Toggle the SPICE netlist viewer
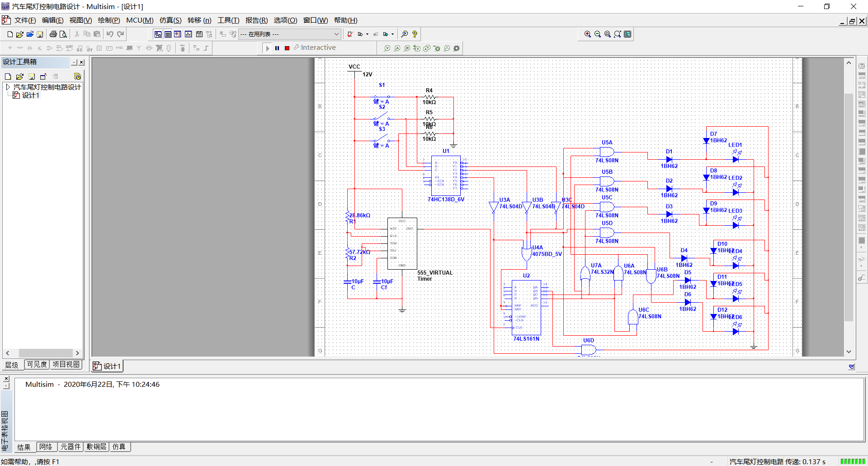The width and height of the screenshot is (868, 466). (178, 34)
